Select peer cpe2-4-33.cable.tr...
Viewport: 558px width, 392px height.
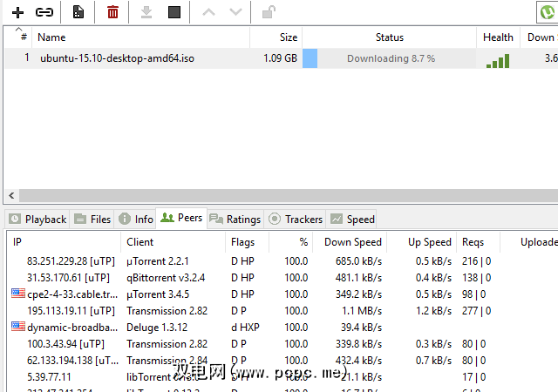(x=72, y=294)
